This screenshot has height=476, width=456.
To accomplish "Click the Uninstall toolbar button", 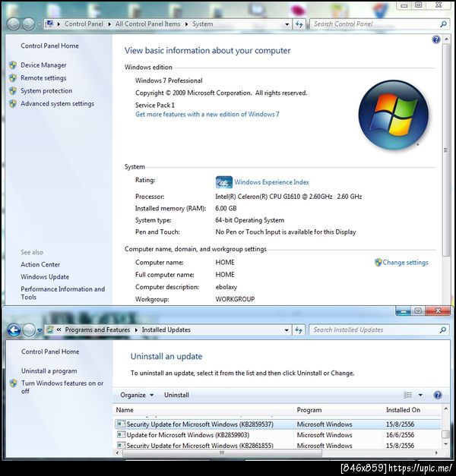I will click(x=176, y=395).
